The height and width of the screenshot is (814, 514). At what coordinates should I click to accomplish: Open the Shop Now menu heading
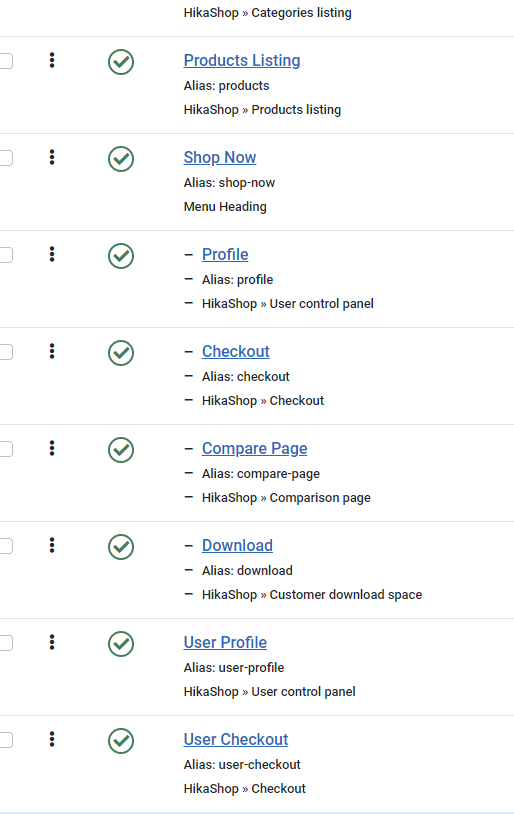220,157
